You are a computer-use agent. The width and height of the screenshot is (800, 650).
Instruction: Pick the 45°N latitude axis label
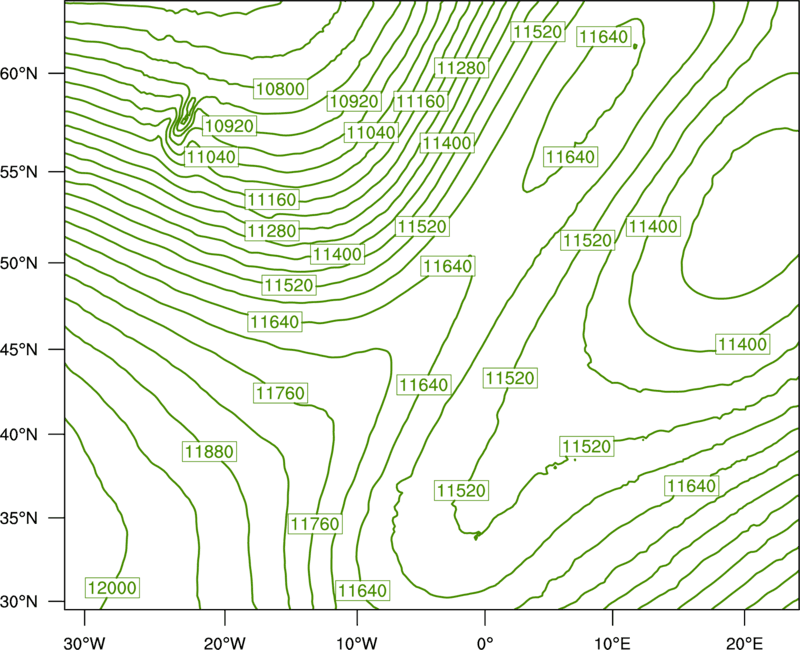pyautogui.click(x=19, y=349)
